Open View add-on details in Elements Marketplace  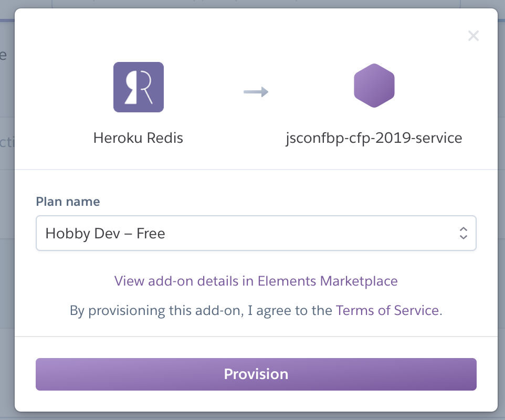click(x=256, y=281)
